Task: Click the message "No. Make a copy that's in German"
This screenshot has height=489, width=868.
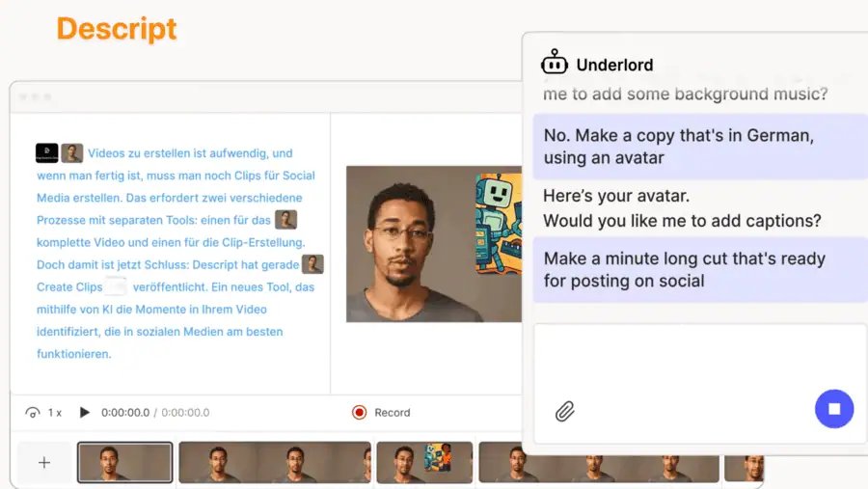Action: point(700,147)
